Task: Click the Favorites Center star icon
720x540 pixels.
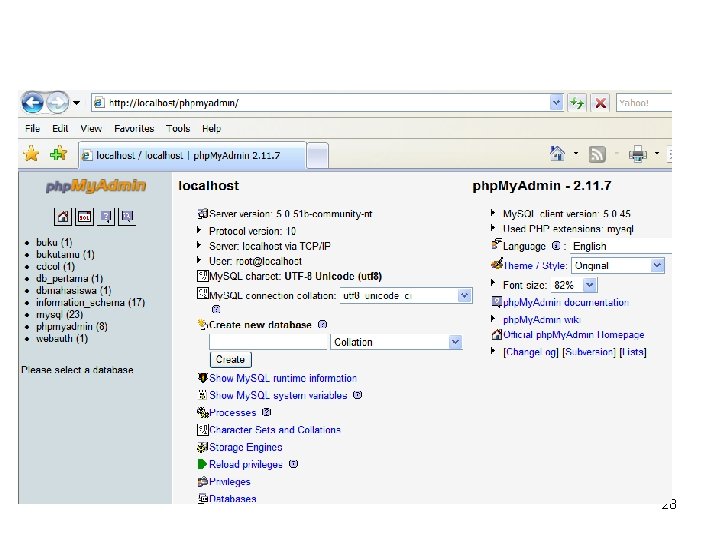Action: pyautogui.click(x=31, y=154)
